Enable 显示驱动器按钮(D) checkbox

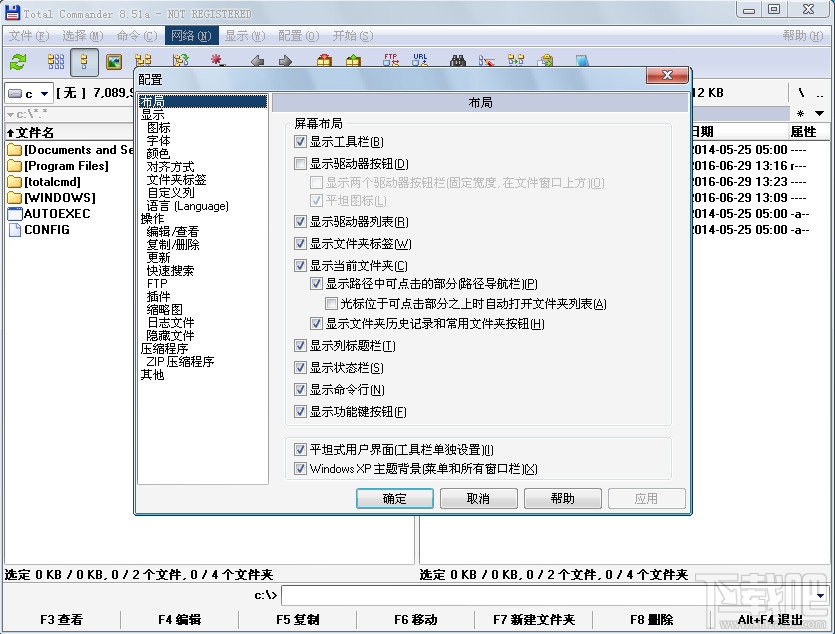[x=300, y=163]
